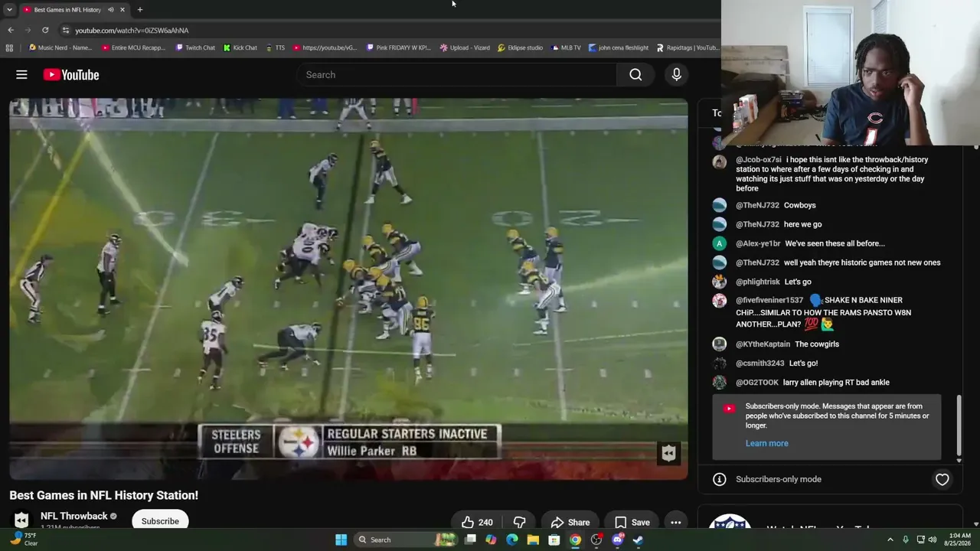This screenshot has height=551, width=980.
Task: Open the weather widget showing 75°F
Action: point(23,540)
